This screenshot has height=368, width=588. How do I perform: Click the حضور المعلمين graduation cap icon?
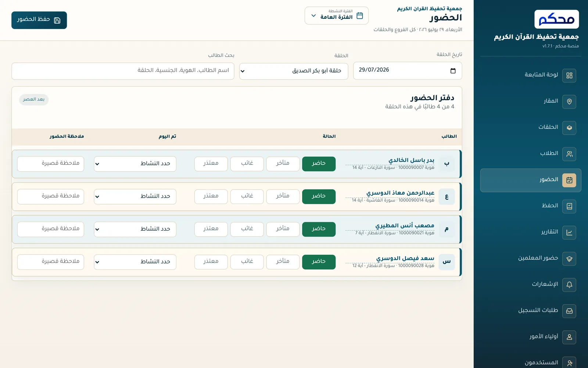[x=569, y=259]
